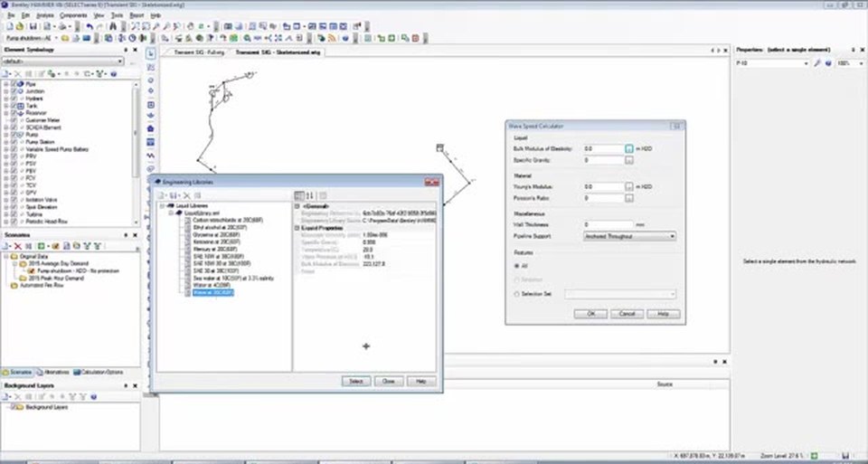This screenshot has width=868, height=464.
Task: Click the Help icon beside the Properties wrench
Action: [828, 63]
